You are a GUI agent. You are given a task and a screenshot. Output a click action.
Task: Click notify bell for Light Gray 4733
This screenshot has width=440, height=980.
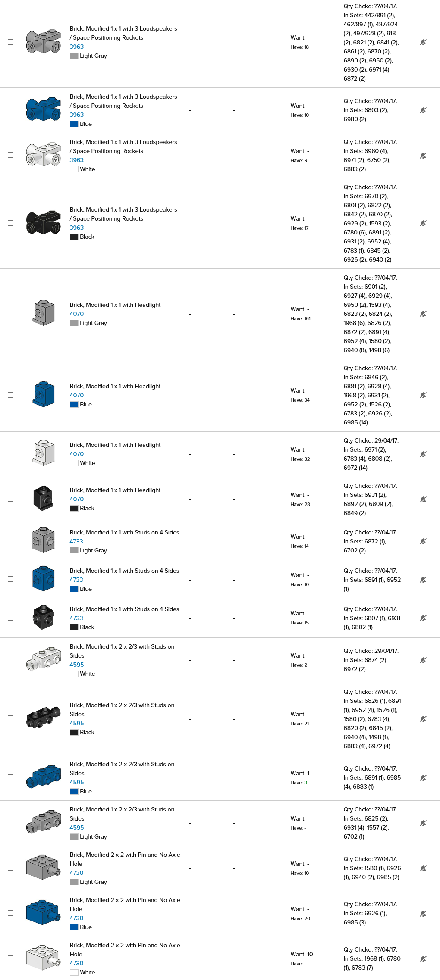point(423,541)
